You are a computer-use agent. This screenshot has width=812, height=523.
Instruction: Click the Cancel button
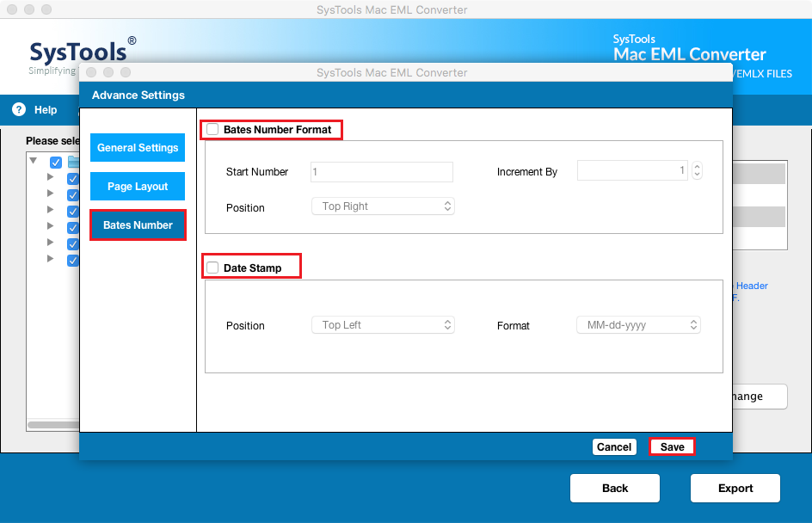click(614, 447)
